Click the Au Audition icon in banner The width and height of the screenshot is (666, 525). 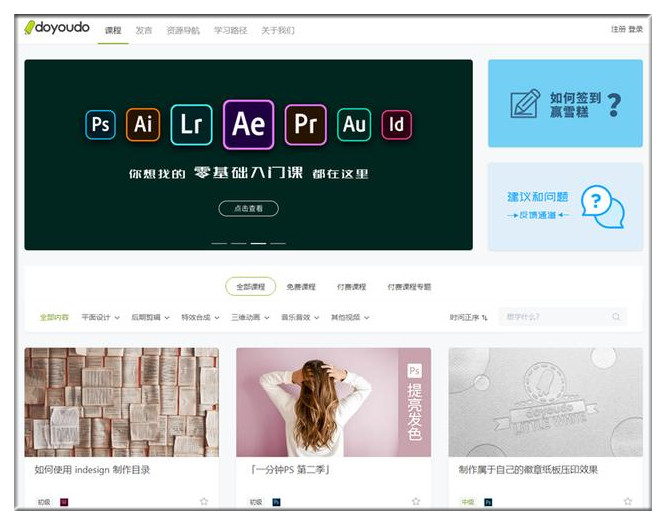(x=354, y=124)
